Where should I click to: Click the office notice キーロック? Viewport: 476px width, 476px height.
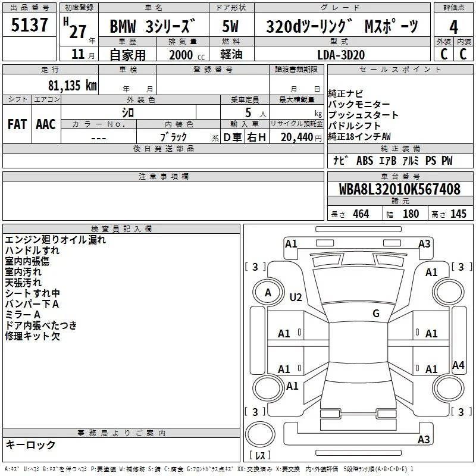(x=30, y=444)
